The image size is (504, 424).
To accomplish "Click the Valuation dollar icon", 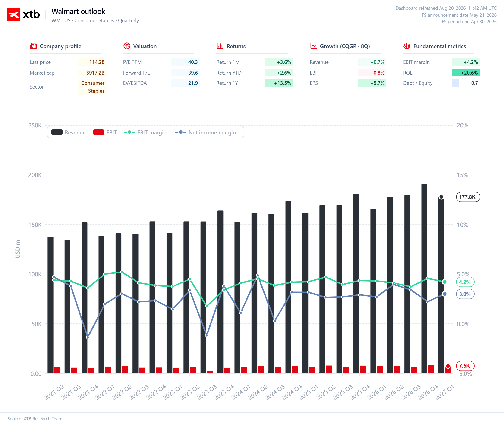I will tap(127, 46).
